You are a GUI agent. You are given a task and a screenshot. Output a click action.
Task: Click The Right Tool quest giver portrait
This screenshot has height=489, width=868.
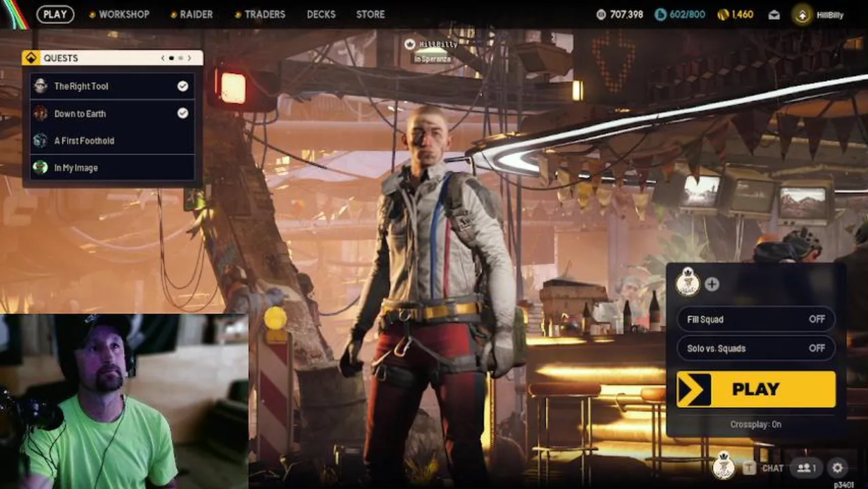coord(41,86)
